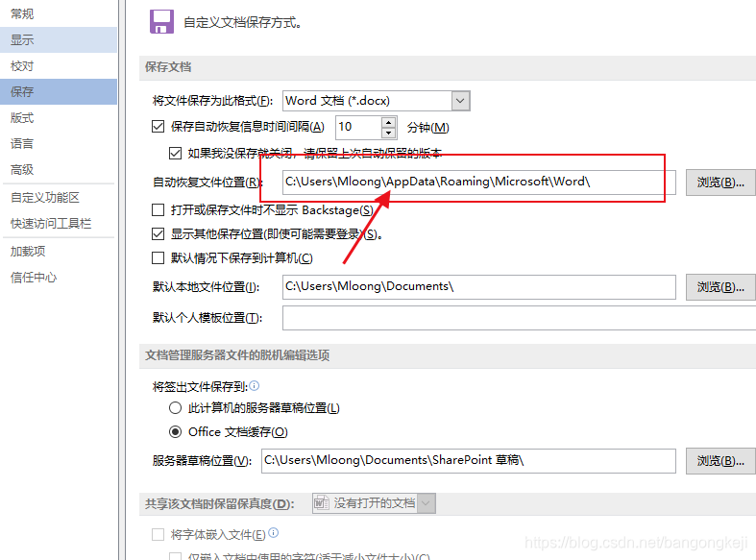Click the 默认本地文件位置 path field
Screen dimensions: 756x560
pyautogui.click(x=478, y=287)
